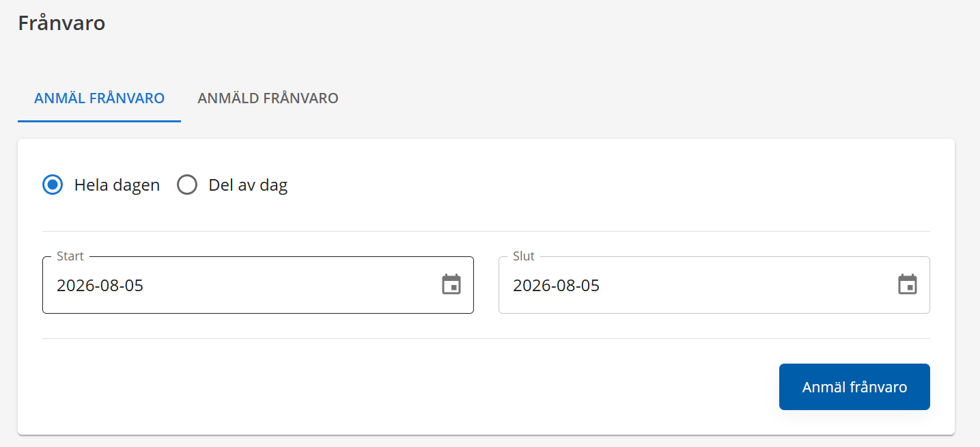Click the empty area right of Start date text
The width and height of the screenshot is (980, 447).
[292, 285]
